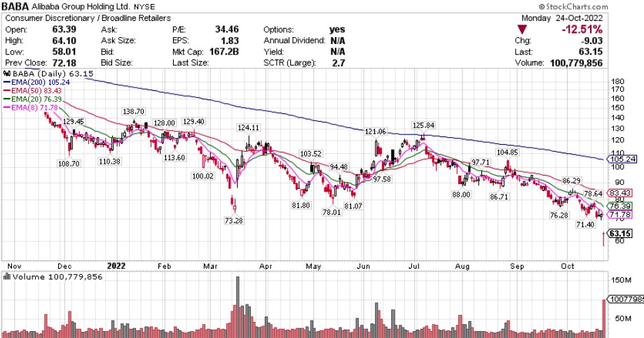Click the 86.29 price label
The image size is (644, 338).
pyautogui.click(x=572, y=181)
